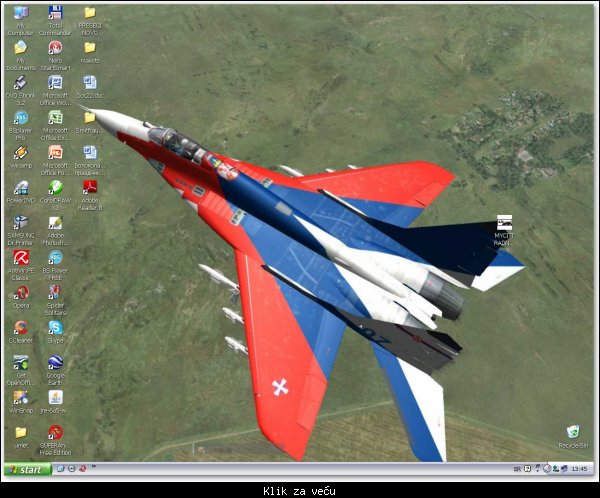Select the umet folder
This screenshot has height=498, width=600.
coord(21,437)
